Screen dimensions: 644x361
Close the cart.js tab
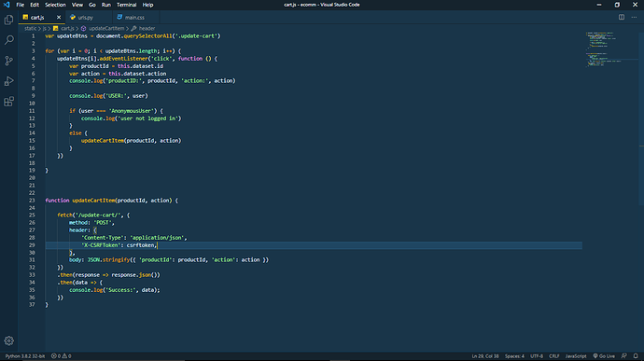59,17
